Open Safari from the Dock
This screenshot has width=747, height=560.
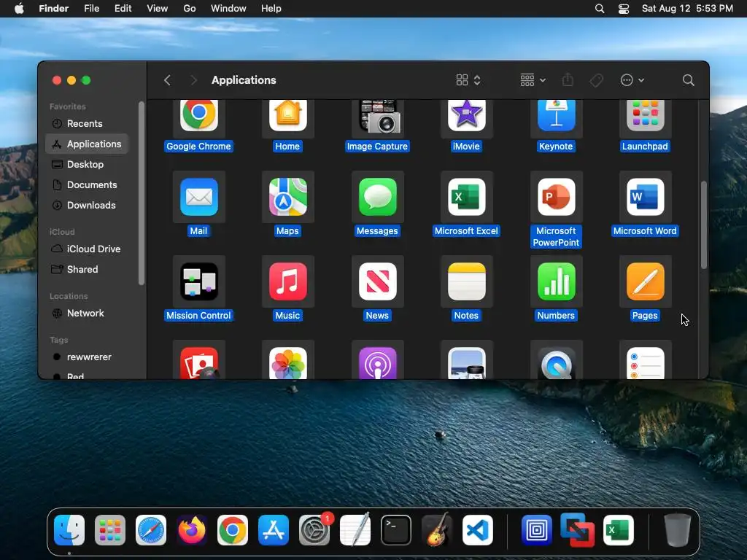151,530
